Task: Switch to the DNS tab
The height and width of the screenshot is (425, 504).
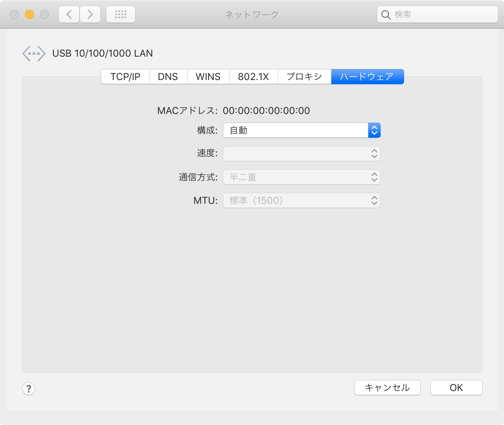Action: pos(168,77)
